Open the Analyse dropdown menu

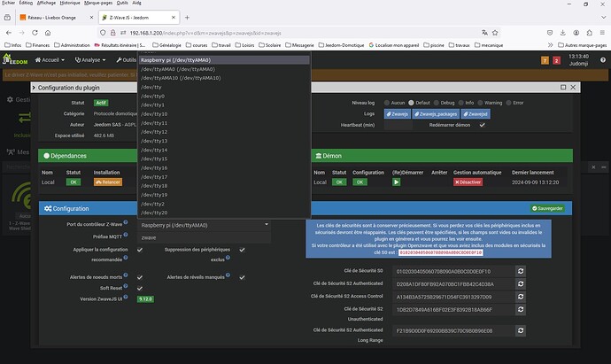point(90,60)
